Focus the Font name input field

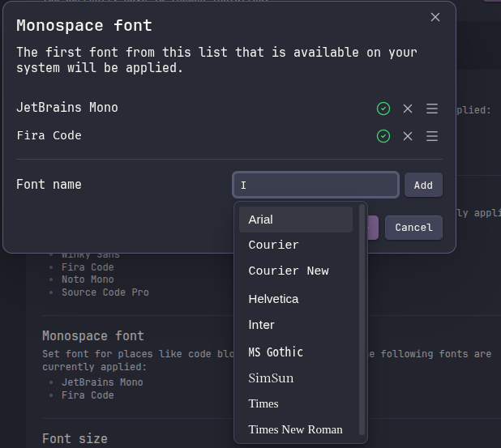point(315,185)
